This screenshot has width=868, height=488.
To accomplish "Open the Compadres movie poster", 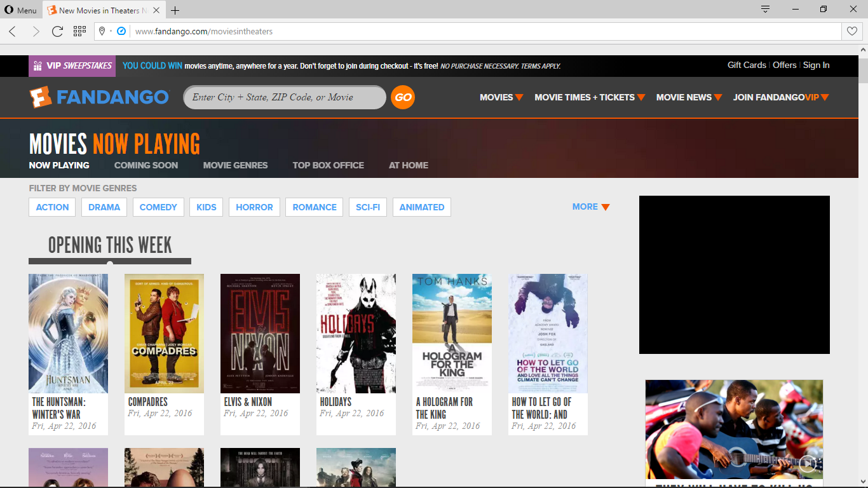I will click(x=164, y=334).
